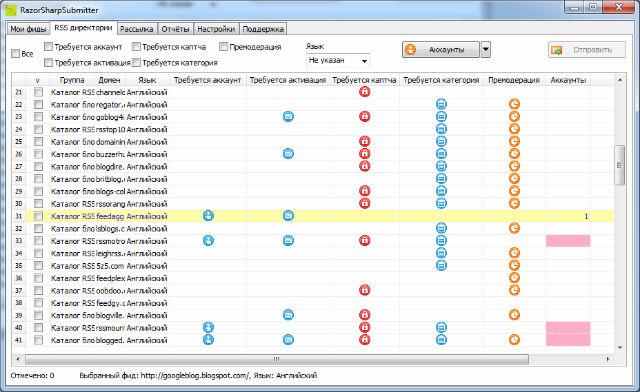Screen dimensions: 640x392
Task: Click the pink Аккаунты cell in row 33
Action: [x=568, y=241]
